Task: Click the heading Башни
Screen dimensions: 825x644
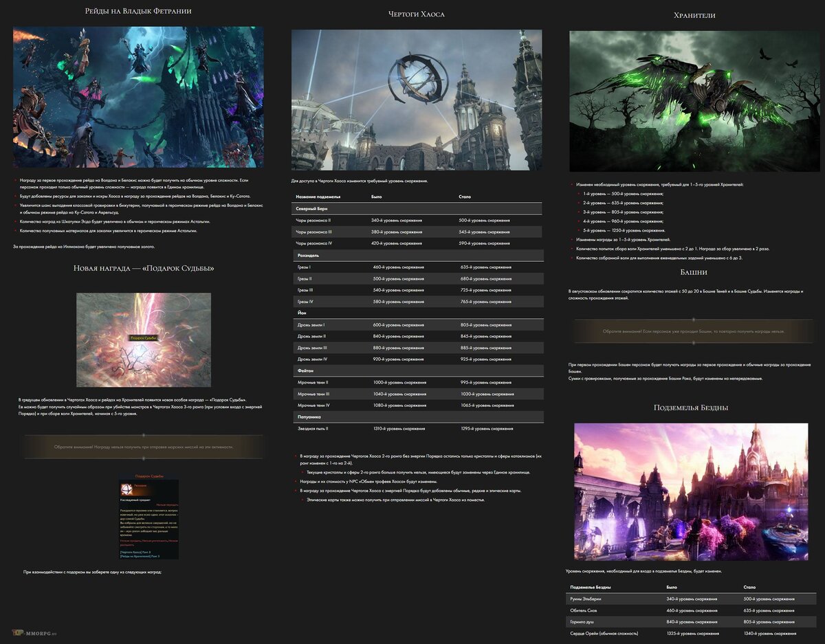Action: (694, 272)
